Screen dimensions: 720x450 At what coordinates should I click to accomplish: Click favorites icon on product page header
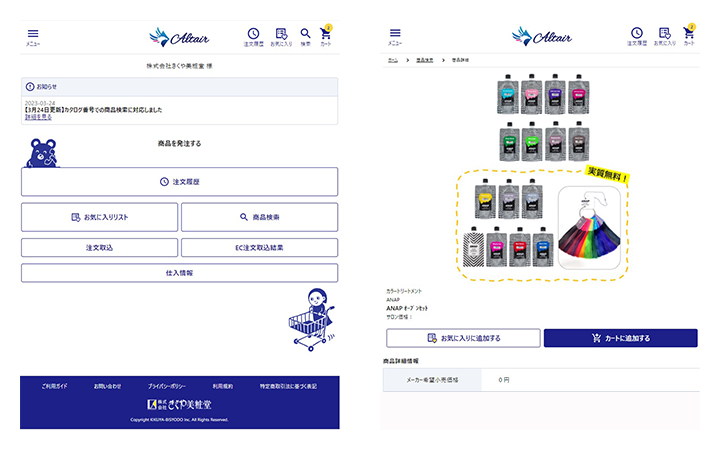pyautogui.click(x=664, y=36)
